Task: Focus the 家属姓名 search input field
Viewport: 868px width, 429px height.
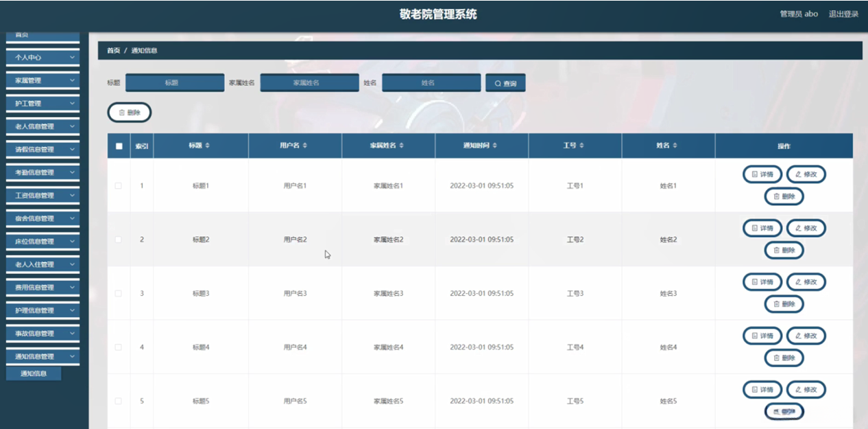Action: click(x=309, y=82)
